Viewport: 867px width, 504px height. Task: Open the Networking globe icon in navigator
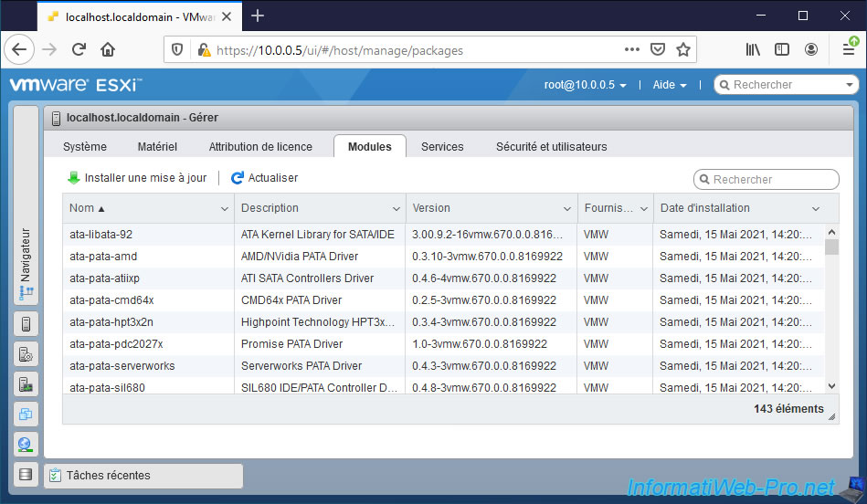click(x=26, y=444)
